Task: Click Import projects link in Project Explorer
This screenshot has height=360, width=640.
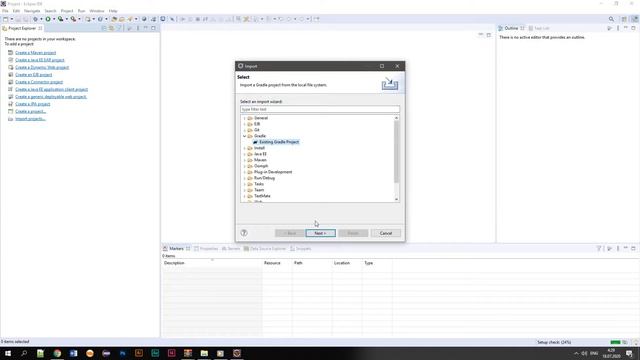Action: [30, 119]
